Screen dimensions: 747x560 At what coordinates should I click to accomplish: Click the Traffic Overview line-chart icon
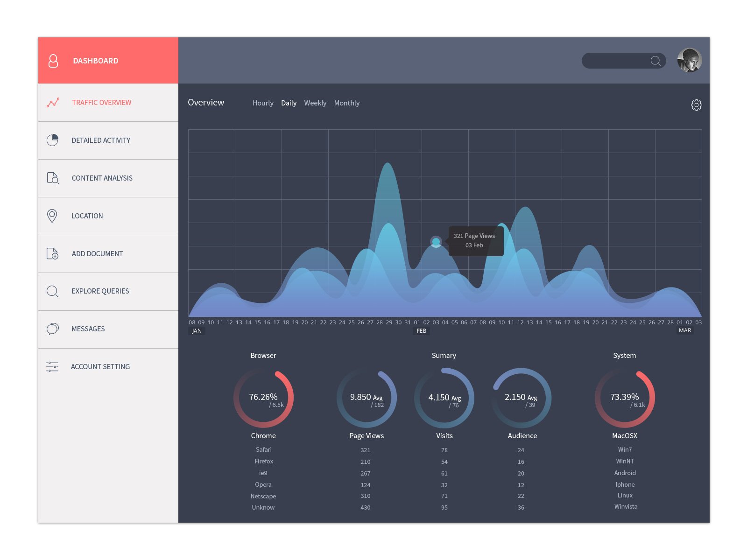click(53, 103)
